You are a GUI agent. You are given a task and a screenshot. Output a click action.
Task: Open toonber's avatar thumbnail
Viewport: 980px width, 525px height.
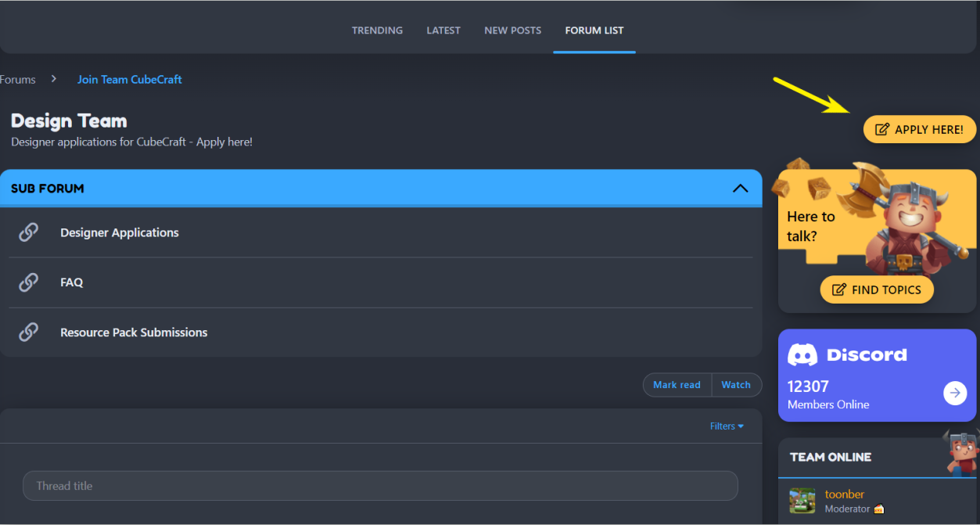pos(802,501)
